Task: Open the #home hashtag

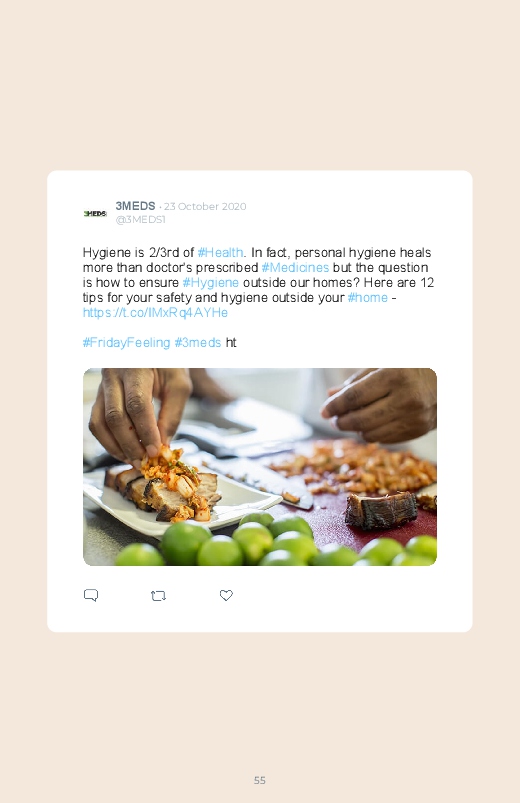Action: click(367, 297)
